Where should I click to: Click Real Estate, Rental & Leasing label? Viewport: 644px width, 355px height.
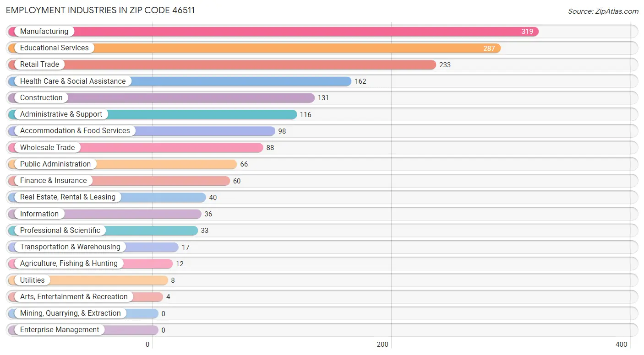tap(68, 197)
